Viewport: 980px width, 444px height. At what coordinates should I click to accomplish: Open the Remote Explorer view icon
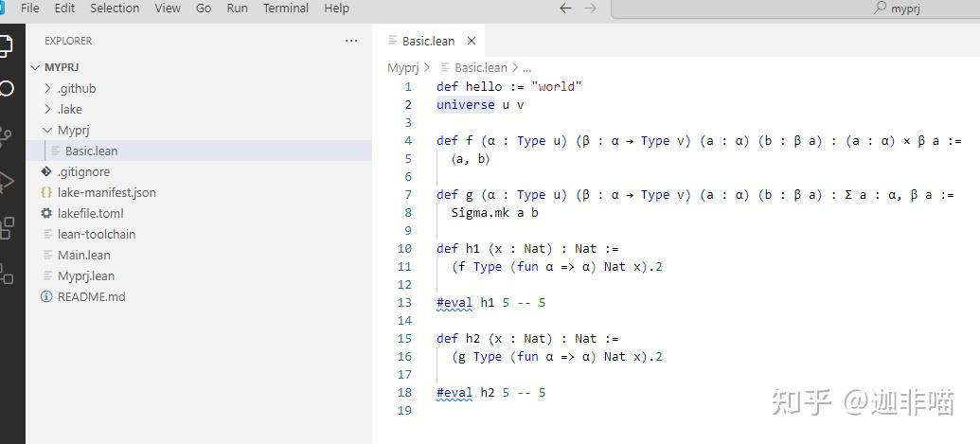click(7, 274)
